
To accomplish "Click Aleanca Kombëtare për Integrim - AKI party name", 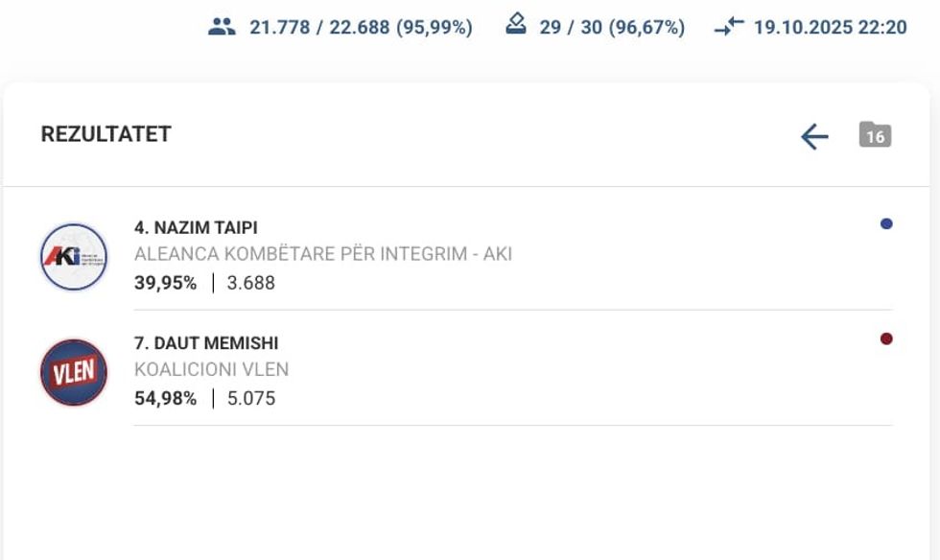I will [323, 255].
